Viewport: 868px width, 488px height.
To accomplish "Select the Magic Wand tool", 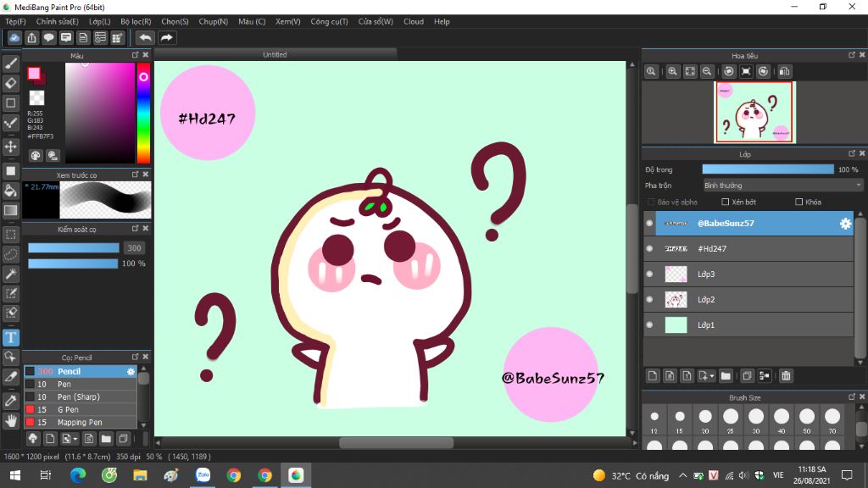I will [10, 274].
